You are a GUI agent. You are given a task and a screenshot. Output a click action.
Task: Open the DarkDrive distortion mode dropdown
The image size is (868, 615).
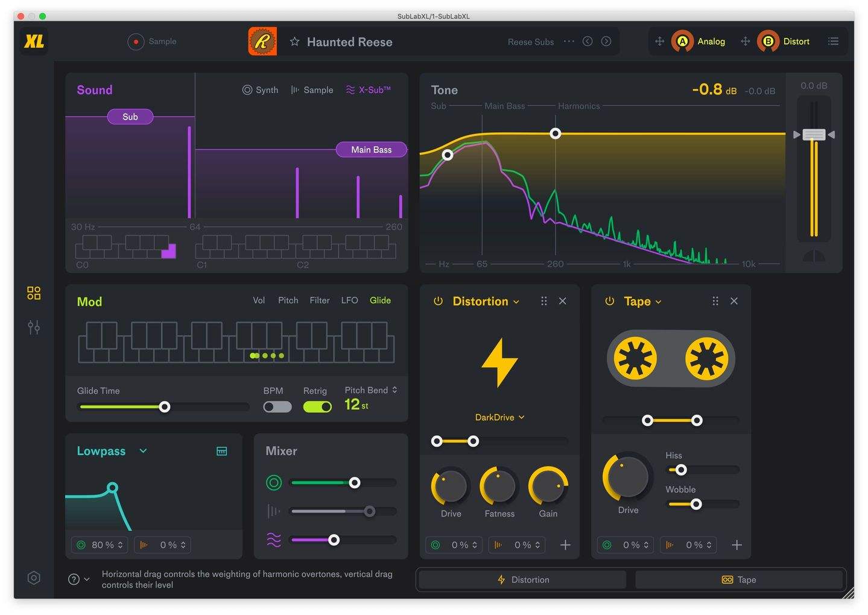(499, 417)
